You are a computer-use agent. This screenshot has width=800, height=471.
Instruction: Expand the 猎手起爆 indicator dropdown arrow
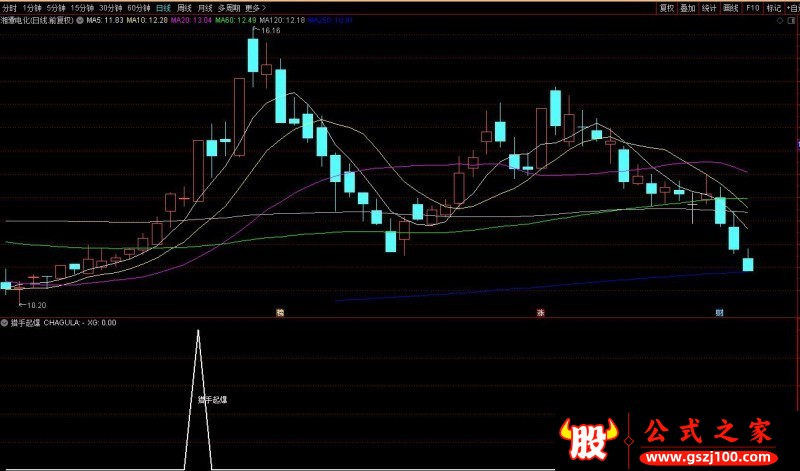5,323
